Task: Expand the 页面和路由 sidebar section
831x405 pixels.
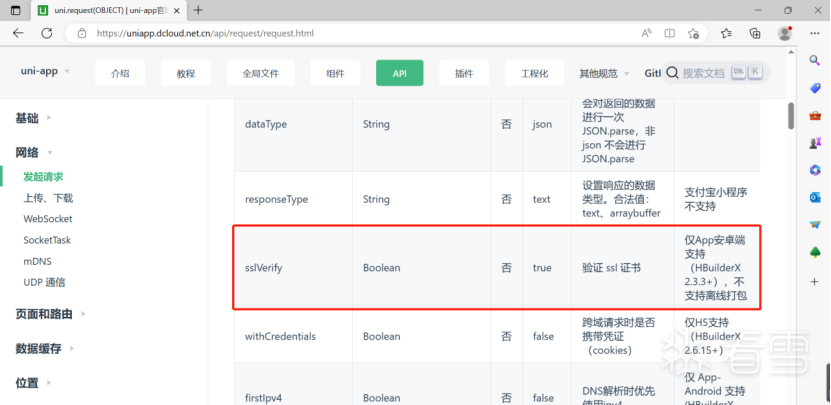Action: tap(83, 314)
